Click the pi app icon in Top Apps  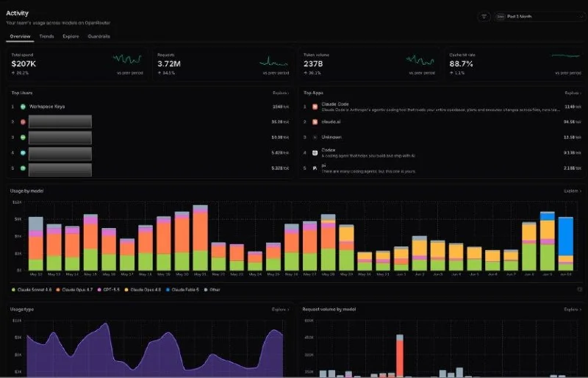[x=315, y=168]
